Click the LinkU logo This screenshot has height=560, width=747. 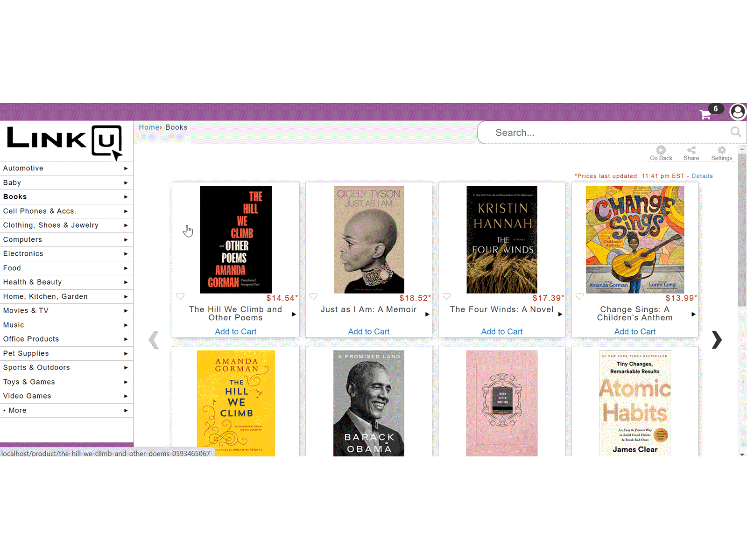point(64,142)
